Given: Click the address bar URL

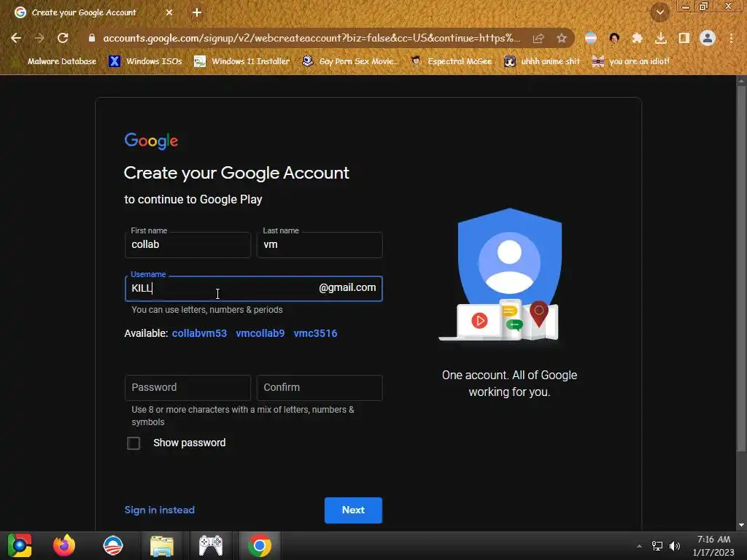Looking at the screenshot, I should pos(311,38).
